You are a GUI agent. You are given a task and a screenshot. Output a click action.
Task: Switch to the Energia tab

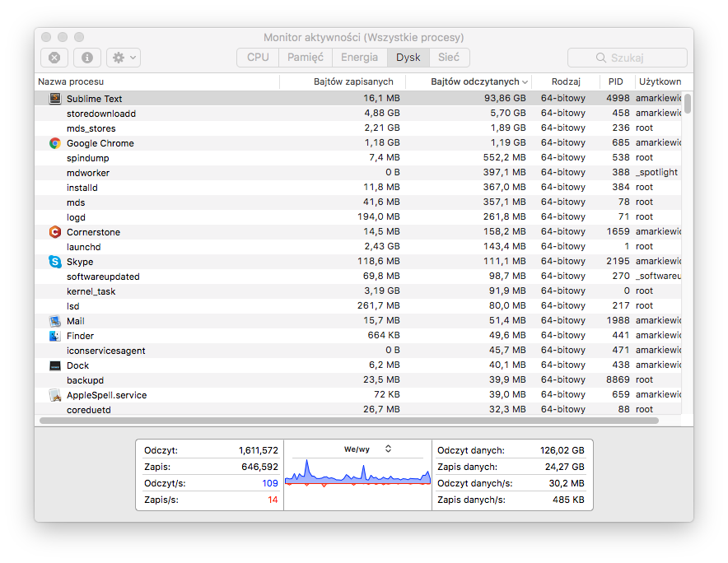pyautogui.click(x=359, y=58)
